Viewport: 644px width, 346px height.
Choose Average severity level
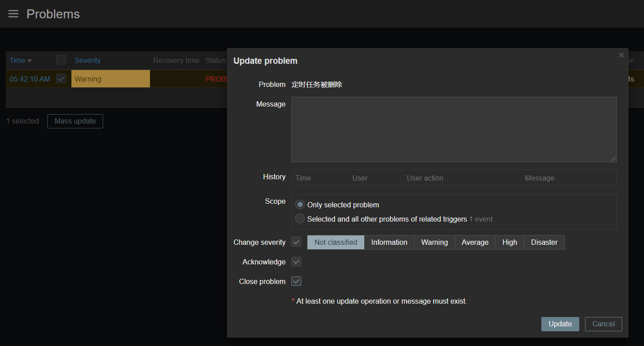pos(475,243)
